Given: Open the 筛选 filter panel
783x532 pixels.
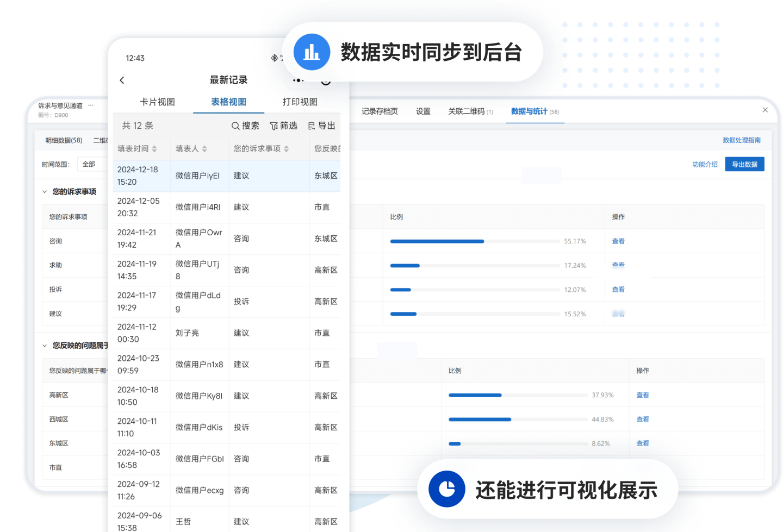Looking at the screenshot, I should (283, 125).
